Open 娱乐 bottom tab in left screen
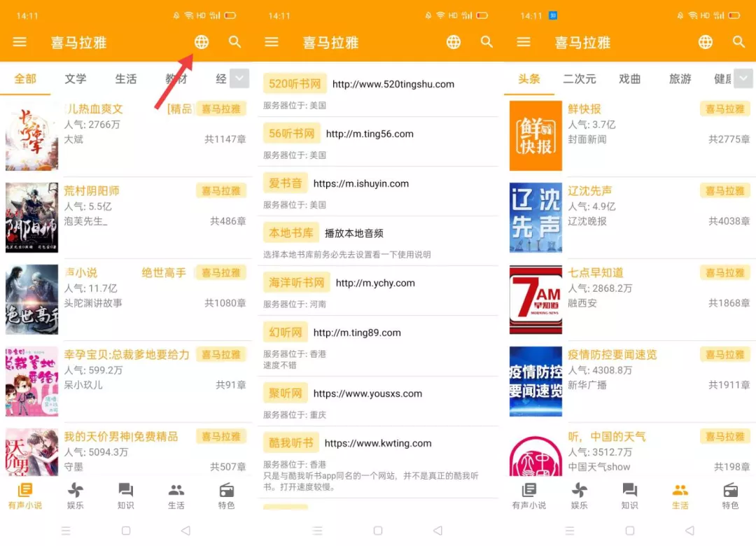This screenshot has height=546, width=756. coord(75,496)
